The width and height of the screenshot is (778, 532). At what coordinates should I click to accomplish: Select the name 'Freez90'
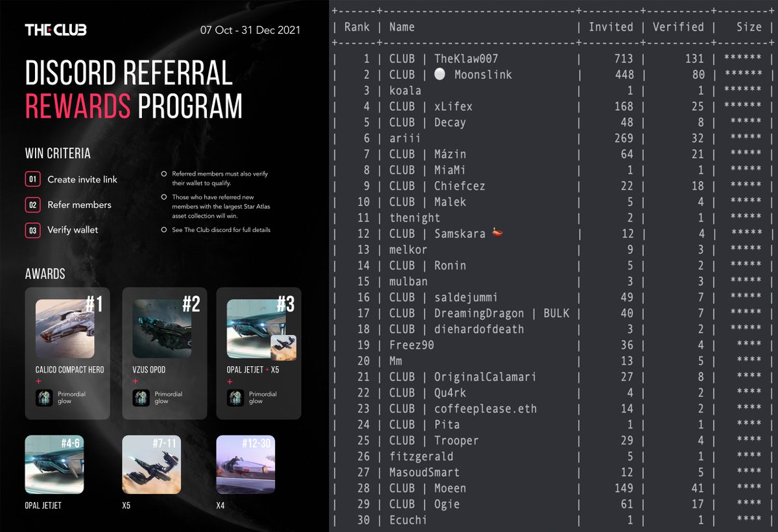[x=412, y=345]
